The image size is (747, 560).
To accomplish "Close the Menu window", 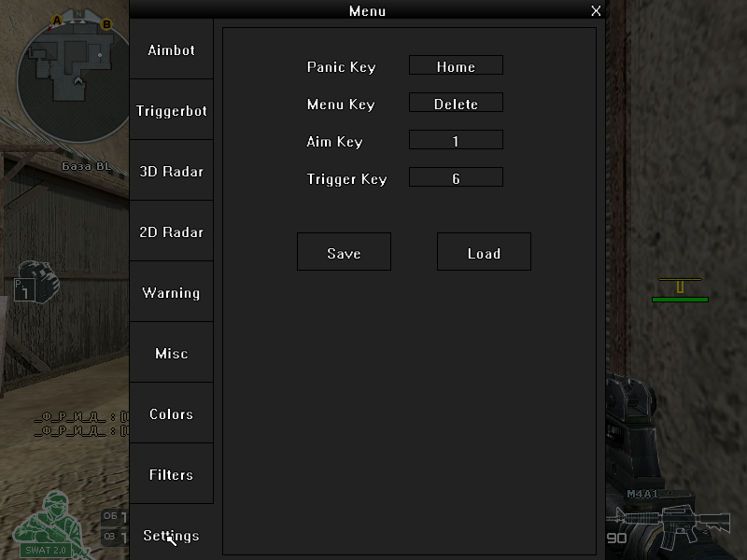I will pyautogui.click(x=596, y=10).
